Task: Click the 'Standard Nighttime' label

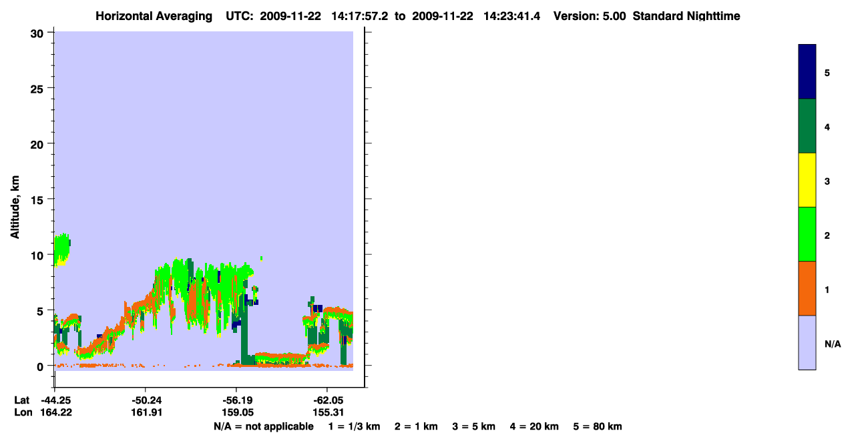Action: tap(686, 16)
